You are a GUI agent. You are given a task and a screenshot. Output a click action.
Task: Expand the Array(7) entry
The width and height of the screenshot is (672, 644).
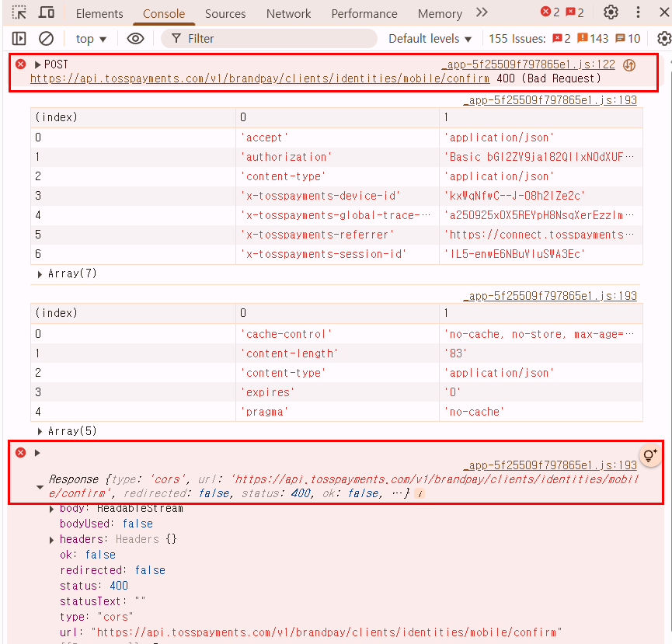(40, 274)
